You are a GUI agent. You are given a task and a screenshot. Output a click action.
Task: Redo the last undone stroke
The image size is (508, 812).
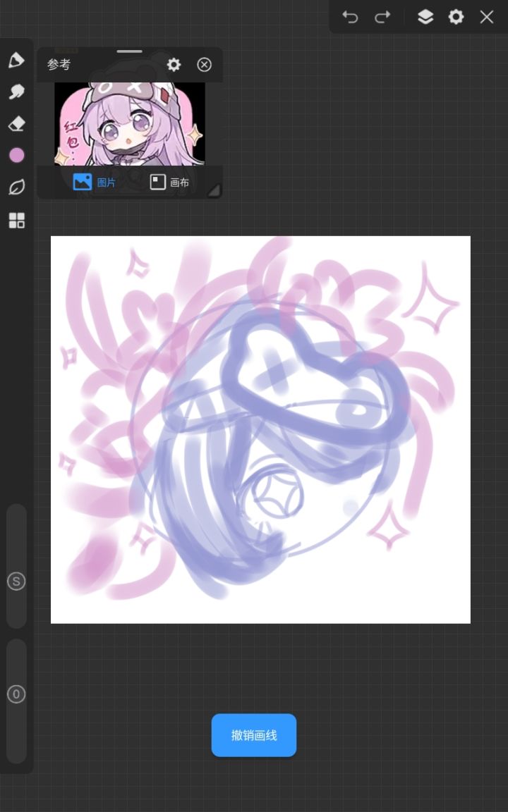[x=382, y=17]
